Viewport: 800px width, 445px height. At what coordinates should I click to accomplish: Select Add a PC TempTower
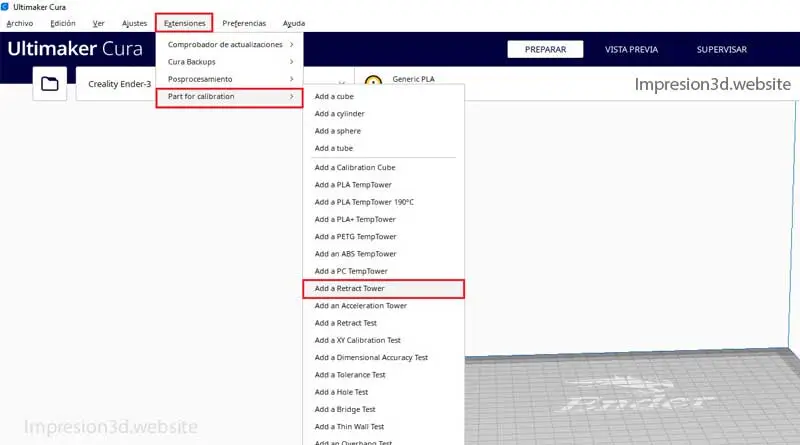pos(384,271)
